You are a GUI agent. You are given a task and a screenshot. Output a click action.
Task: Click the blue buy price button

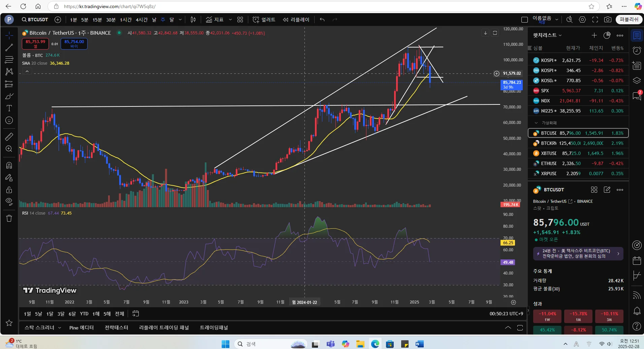[74, 43]
